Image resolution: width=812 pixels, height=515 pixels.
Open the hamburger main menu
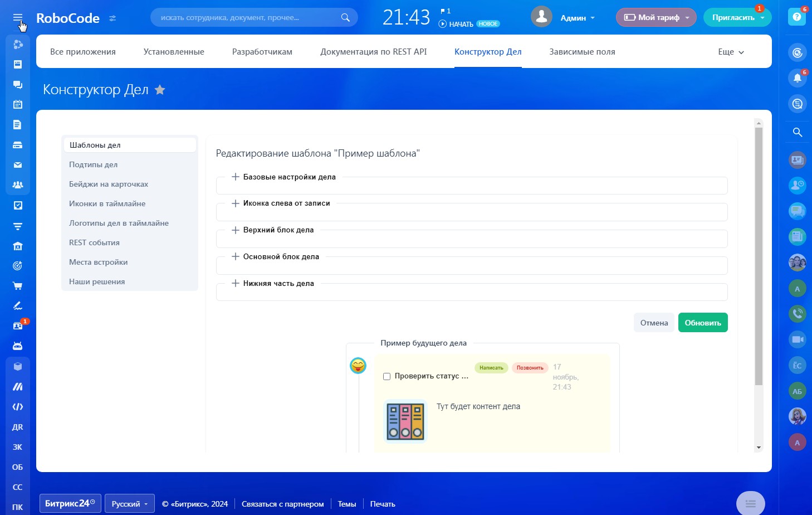[x=18, y=17]
